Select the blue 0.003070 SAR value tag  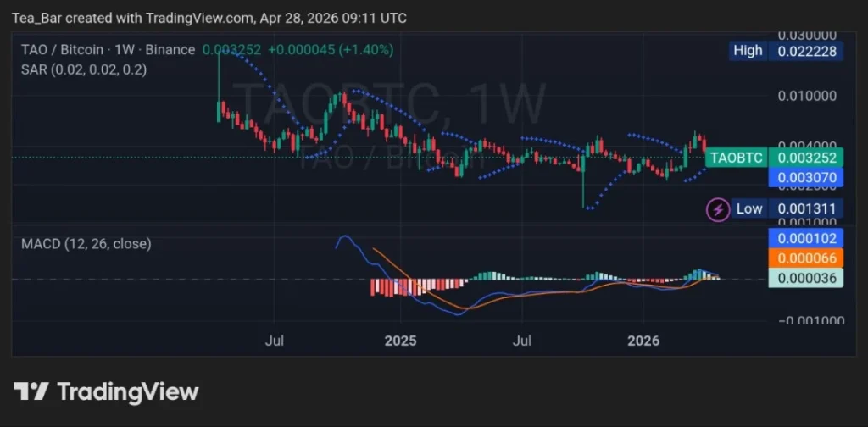(802, 177)
